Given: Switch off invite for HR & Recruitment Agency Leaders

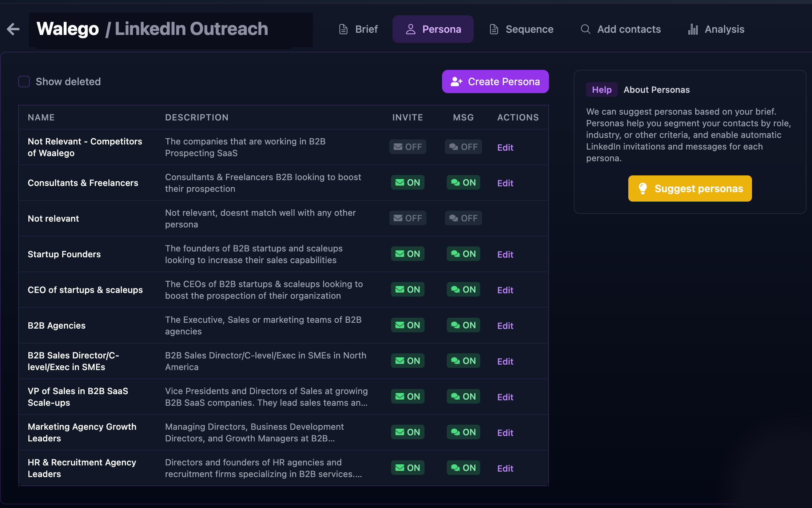Looking at the screenshot, I should 407,468.
